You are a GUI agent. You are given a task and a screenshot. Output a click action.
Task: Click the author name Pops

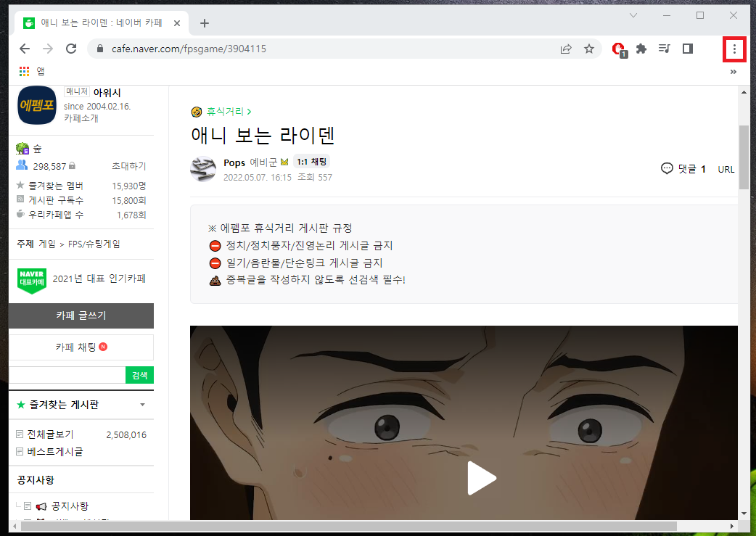pyautogui.click(x=234, y=162)
